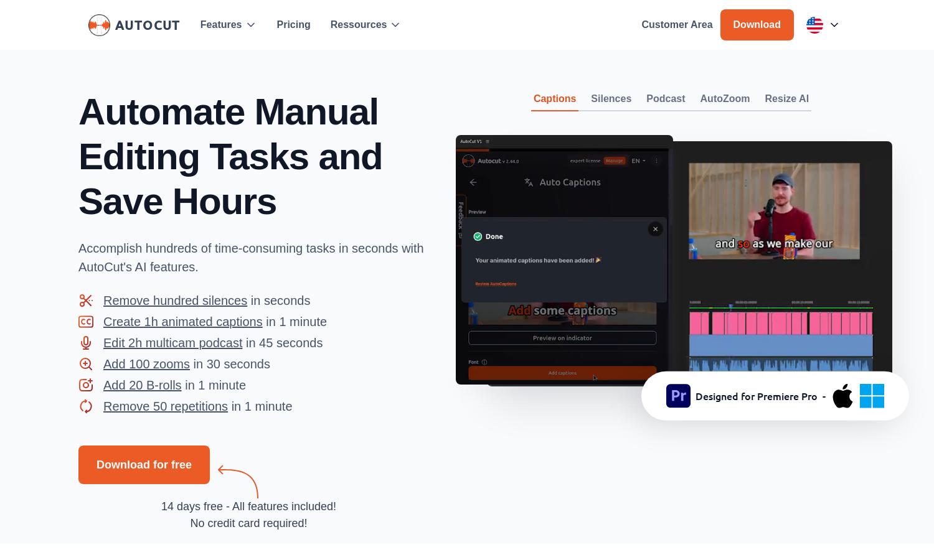
Task: Click the orange Download button in header
Action: [x=757, y=25]
